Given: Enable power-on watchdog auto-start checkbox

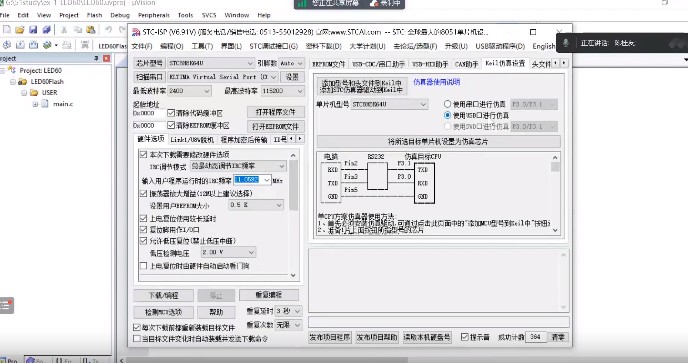Looking at the screenshot, I should (143, 266).
